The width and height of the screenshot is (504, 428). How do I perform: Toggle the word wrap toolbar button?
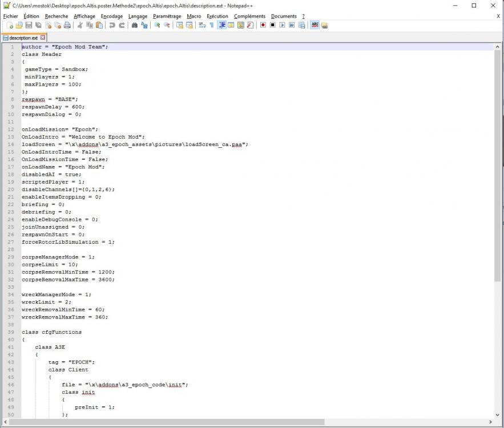201,25
